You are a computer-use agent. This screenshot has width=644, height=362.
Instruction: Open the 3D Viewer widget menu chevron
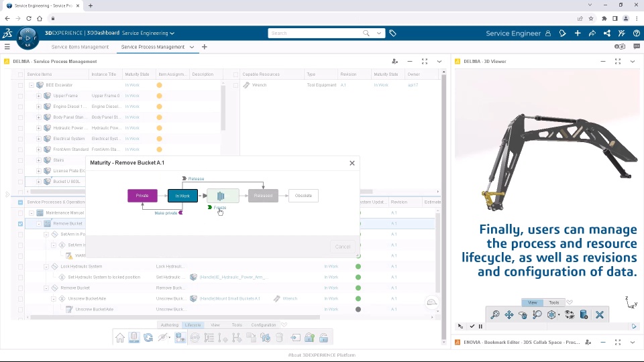tap(633, 61)
